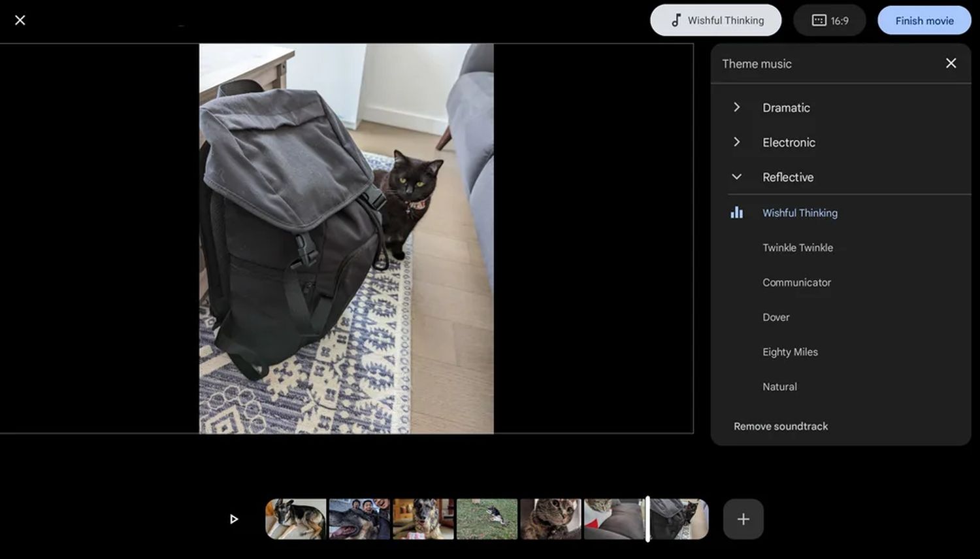The image size is (980, 559).
Task: Collapse the Reflective music category
Action: [787, 177]
